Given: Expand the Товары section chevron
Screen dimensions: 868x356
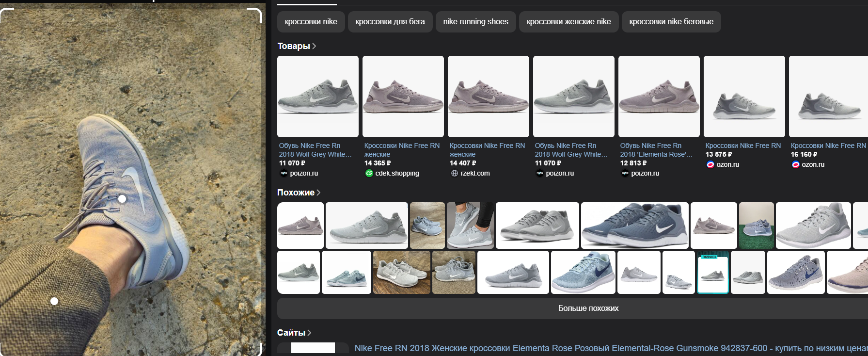Looking at the screenshot, I should click(x=314, y=46).
